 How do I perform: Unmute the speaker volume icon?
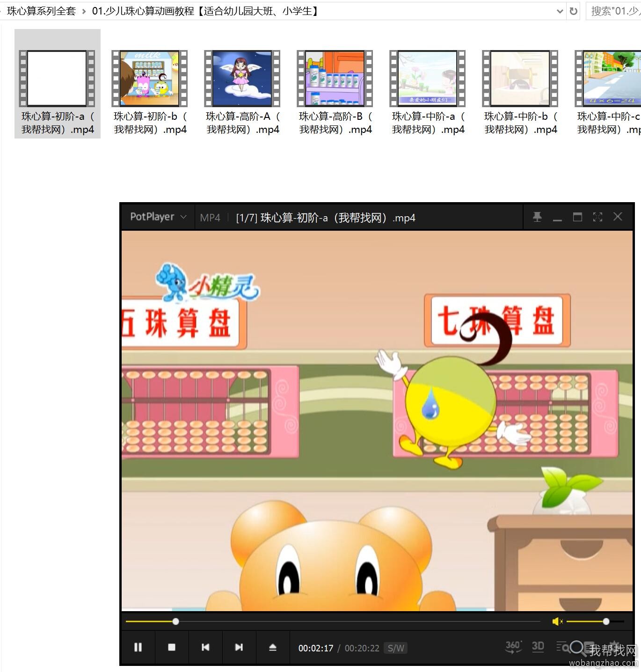point(557,621)
